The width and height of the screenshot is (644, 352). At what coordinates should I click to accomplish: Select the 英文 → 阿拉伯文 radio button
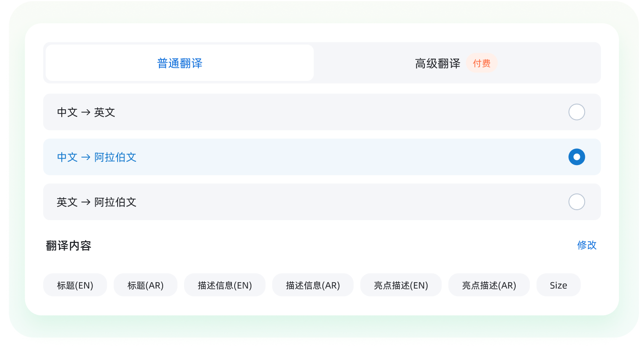coord(577,202)
